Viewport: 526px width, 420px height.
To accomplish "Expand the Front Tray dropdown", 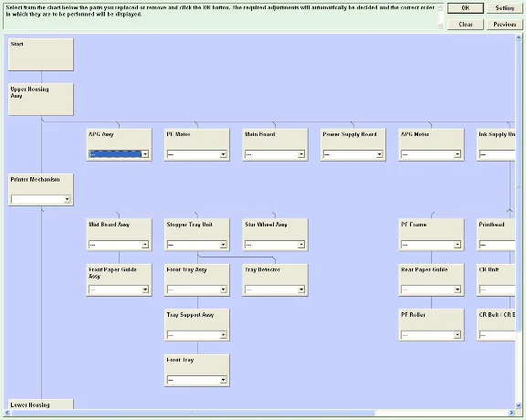I will 223,380.
